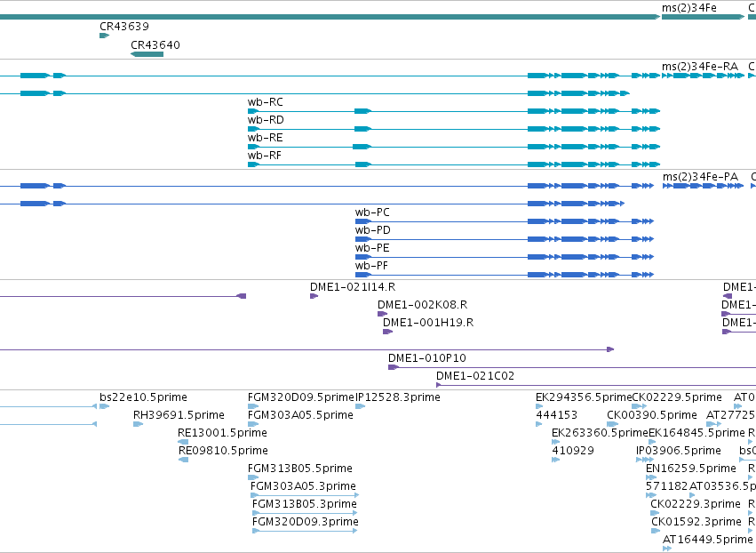Click the EK294356.5prime EST label

coord(584,397)
